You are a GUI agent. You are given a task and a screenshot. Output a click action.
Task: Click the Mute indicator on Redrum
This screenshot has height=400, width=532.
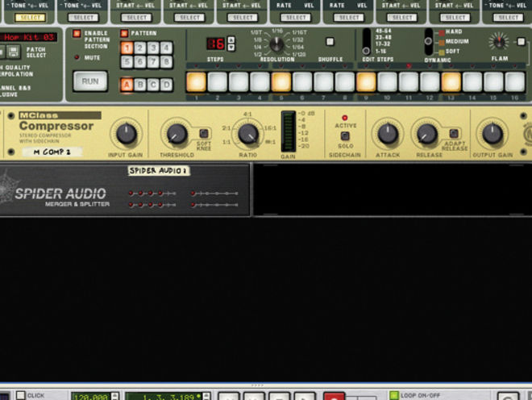(x=77, y=57)
